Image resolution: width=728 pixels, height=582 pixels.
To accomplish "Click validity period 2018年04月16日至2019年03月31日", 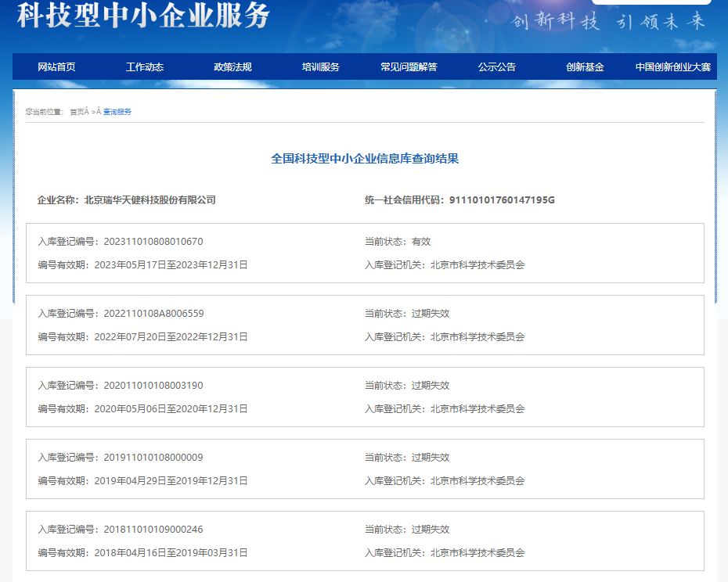I will point(171,553).
